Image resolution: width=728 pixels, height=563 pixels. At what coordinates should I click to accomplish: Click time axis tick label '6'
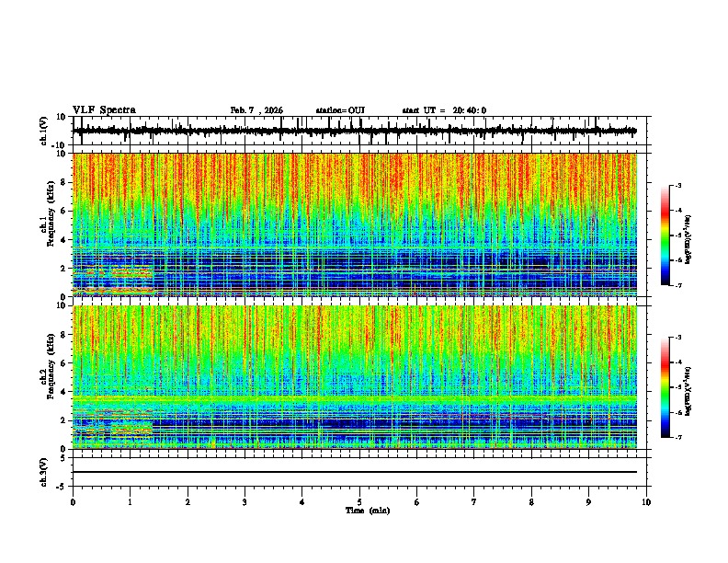point(417,502)
